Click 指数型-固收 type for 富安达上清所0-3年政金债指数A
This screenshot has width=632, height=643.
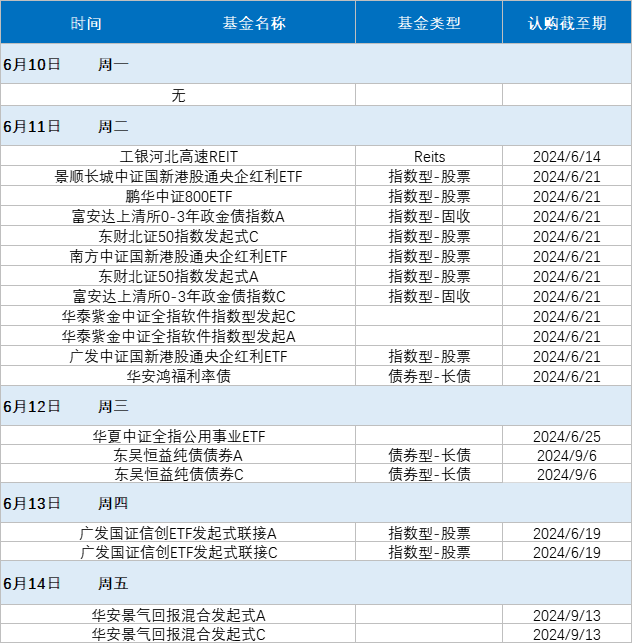tap(429, 216)
